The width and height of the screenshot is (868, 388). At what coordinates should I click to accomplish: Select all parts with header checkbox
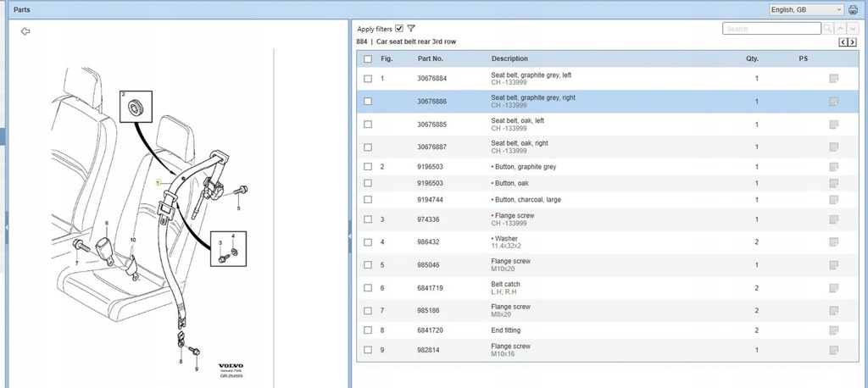[368, 58]
